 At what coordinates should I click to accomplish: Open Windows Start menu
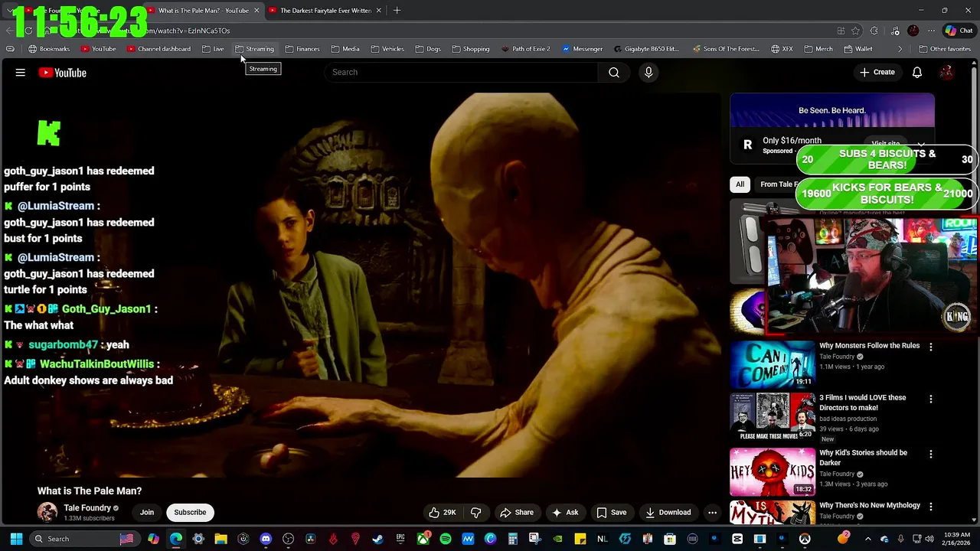(x=16, y=539)
